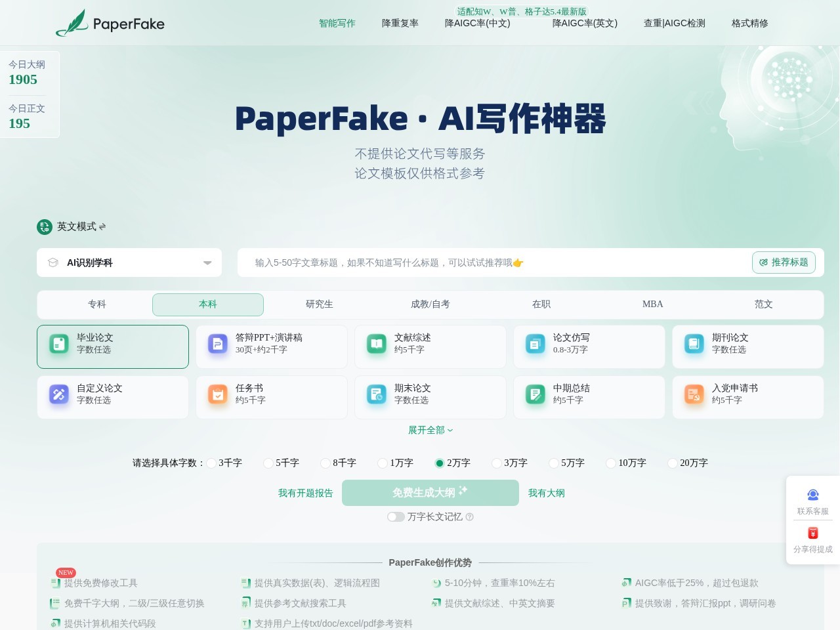Viewport: 840px width, 630px height.
Task: Click the icon beside AIGC率低于25%
Action: point(627,583)
